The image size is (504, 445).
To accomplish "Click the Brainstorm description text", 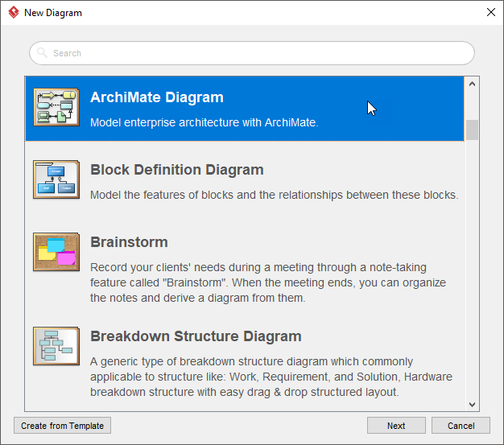I will click(268, 282).
